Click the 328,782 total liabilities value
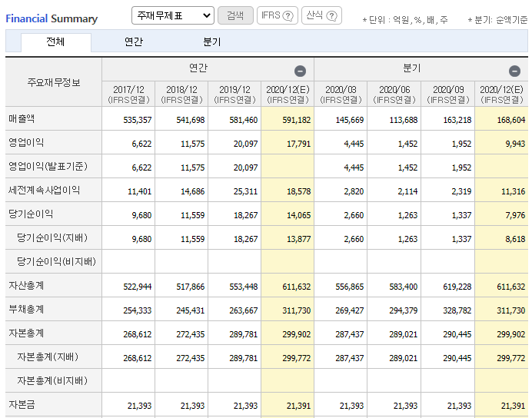 (457, 310)
